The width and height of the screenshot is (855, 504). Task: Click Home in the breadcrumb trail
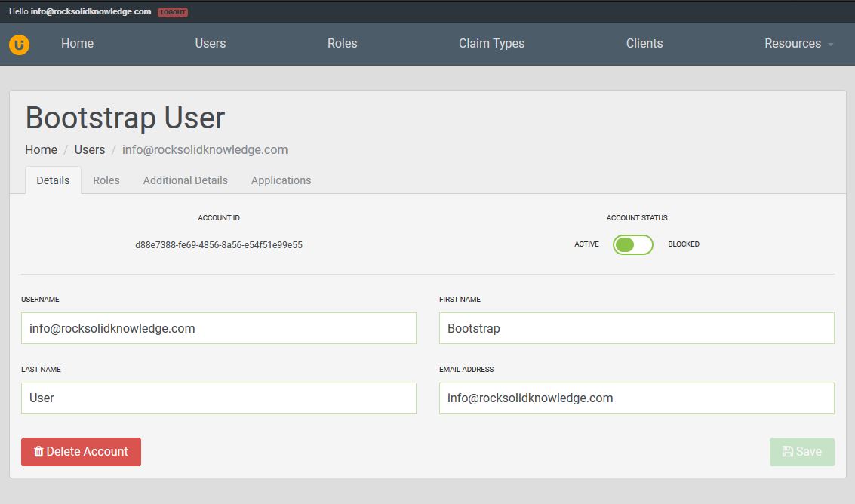click(41, 149)
